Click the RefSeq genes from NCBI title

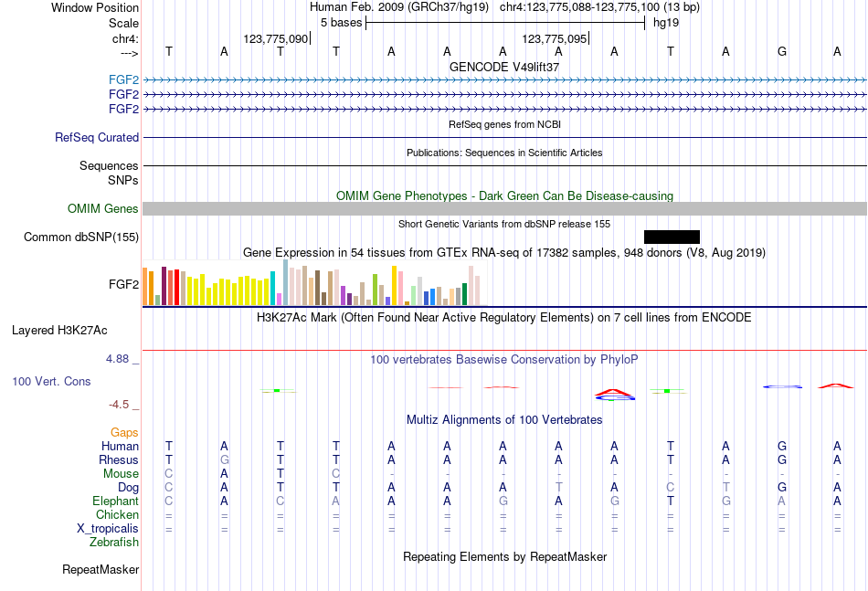click(504, 124)
